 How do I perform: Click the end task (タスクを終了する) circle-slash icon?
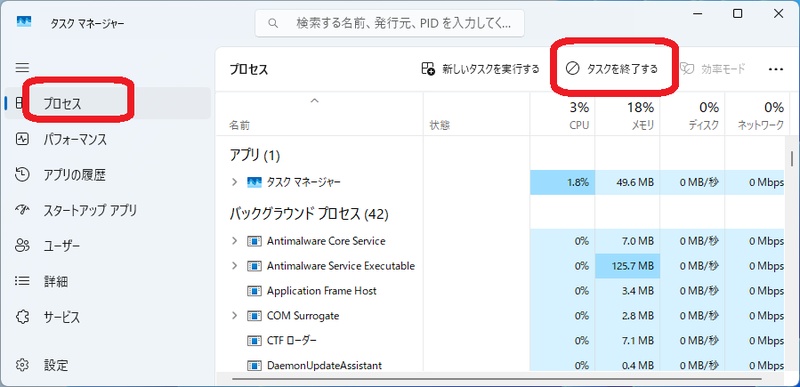[x=573, y=69]
